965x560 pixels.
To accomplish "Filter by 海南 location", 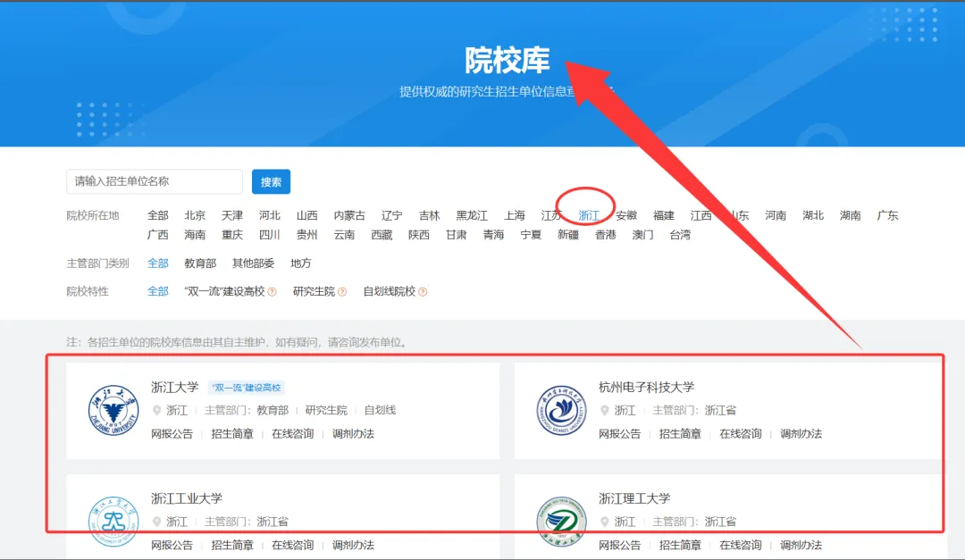I will (195, 235).
